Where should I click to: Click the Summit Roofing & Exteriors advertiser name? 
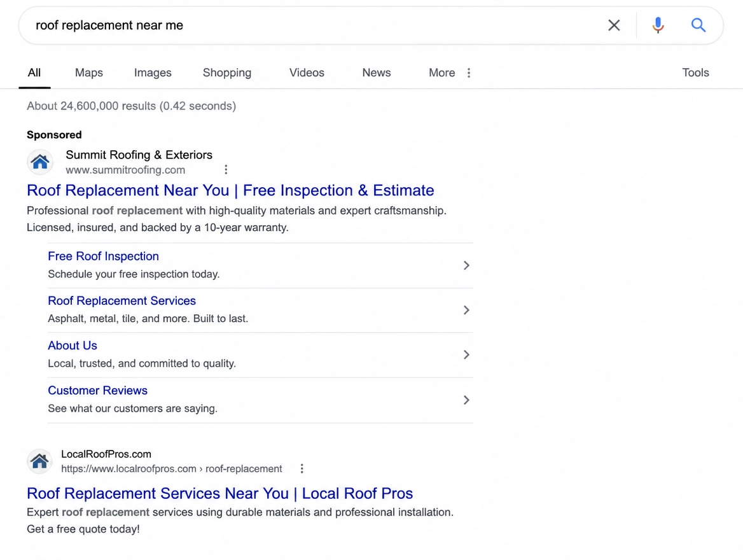(139, 155)
